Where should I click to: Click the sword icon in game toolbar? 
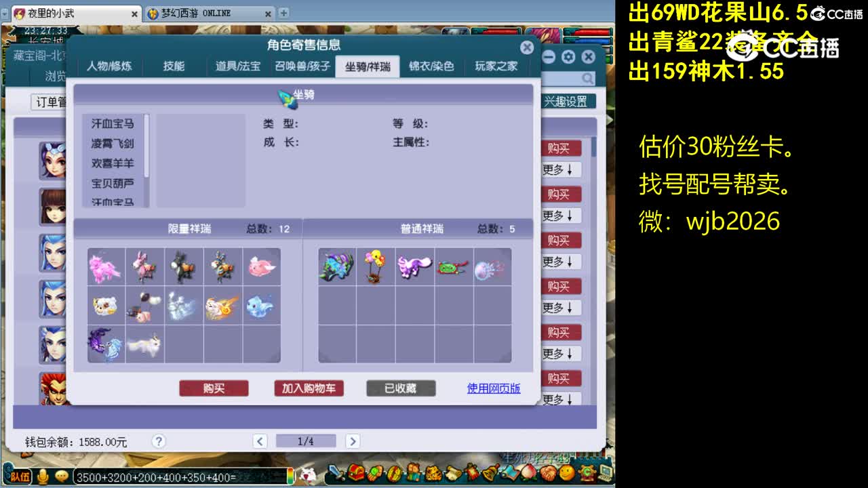pyautogui.click(x=338, y=472)
